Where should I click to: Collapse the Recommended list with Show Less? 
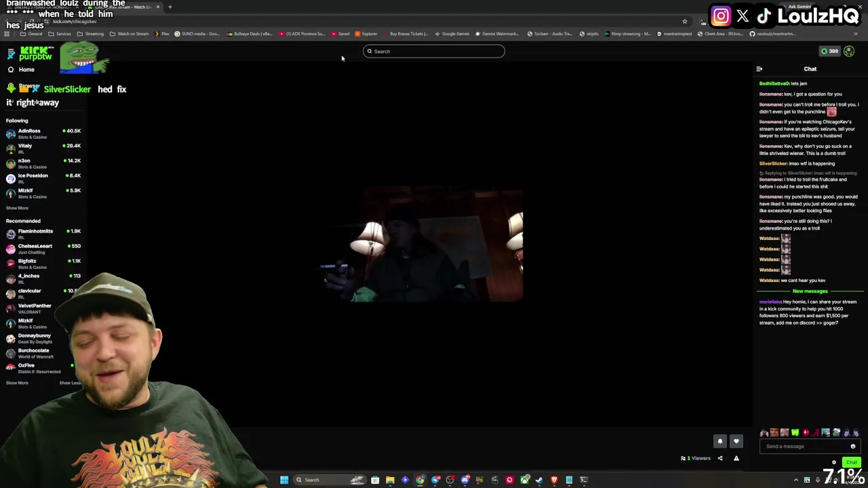point(70,383)
